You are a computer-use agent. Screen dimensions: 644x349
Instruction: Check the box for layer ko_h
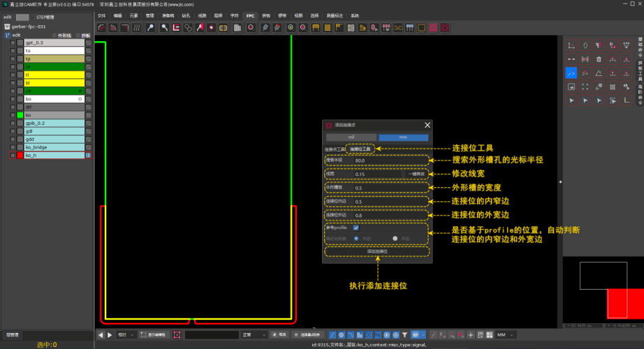(13, 156)
